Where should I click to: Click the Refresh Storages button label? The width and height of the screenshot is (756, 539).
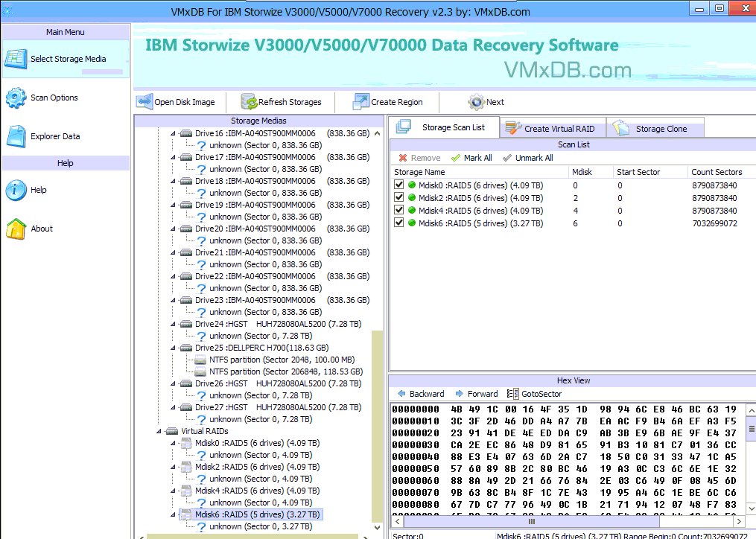[x=290, y=102]
